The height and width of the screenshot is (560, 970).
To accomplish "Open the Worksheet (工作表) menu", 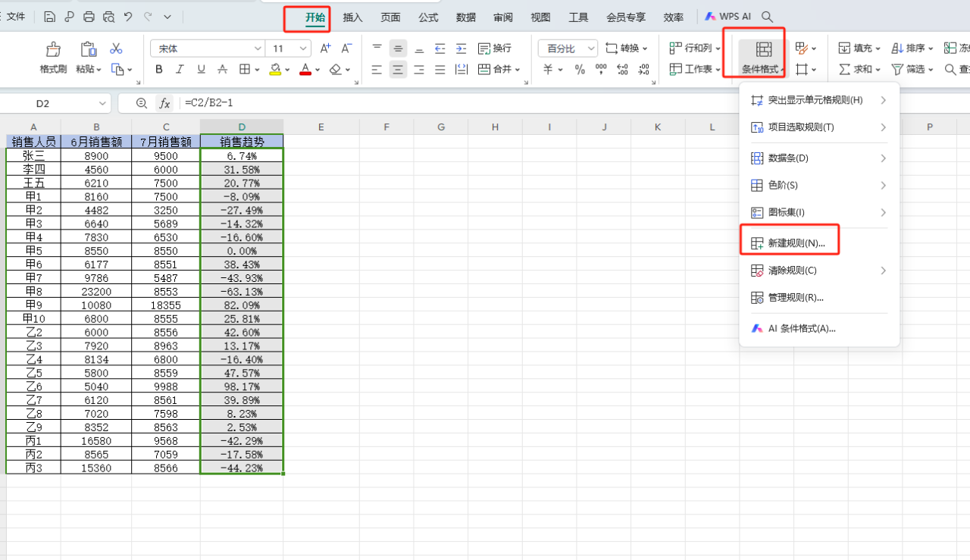I will 695,69.
